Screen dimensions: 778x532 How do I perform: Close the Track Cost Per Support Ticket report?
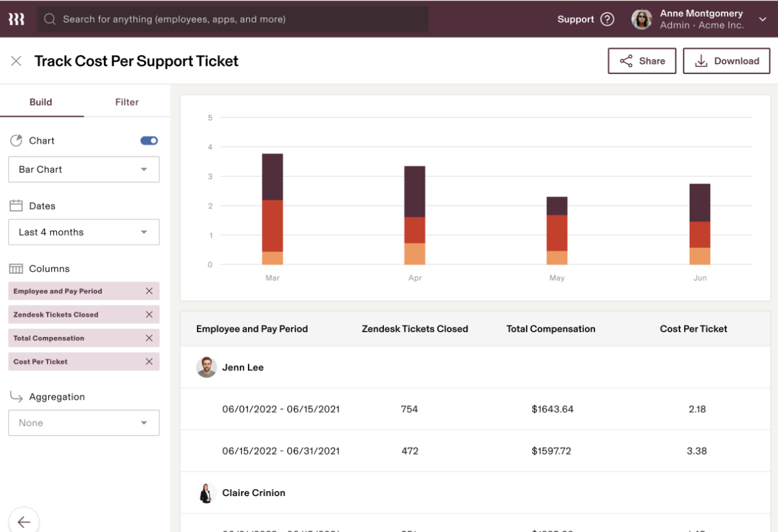[16, 61]
